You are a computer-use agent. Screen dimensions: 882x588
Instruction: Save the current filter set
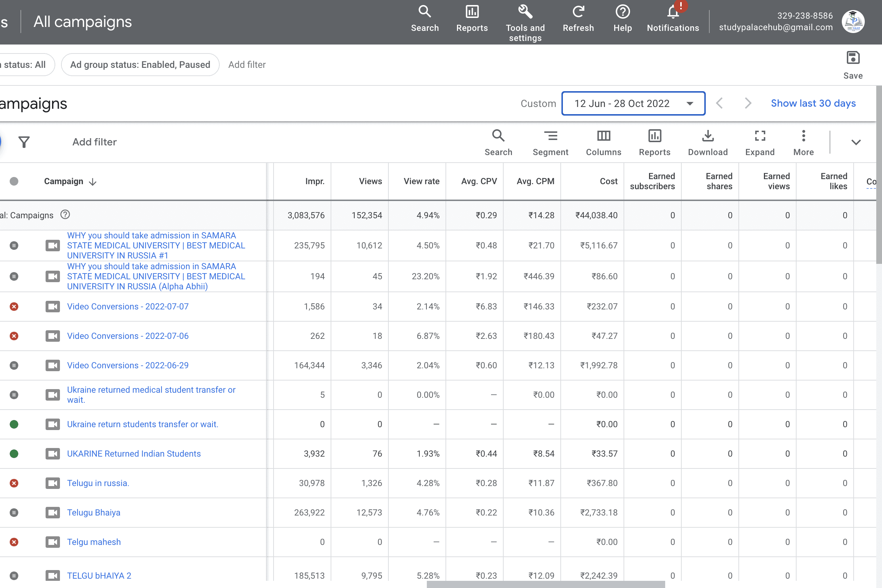[x=853, y=65]
